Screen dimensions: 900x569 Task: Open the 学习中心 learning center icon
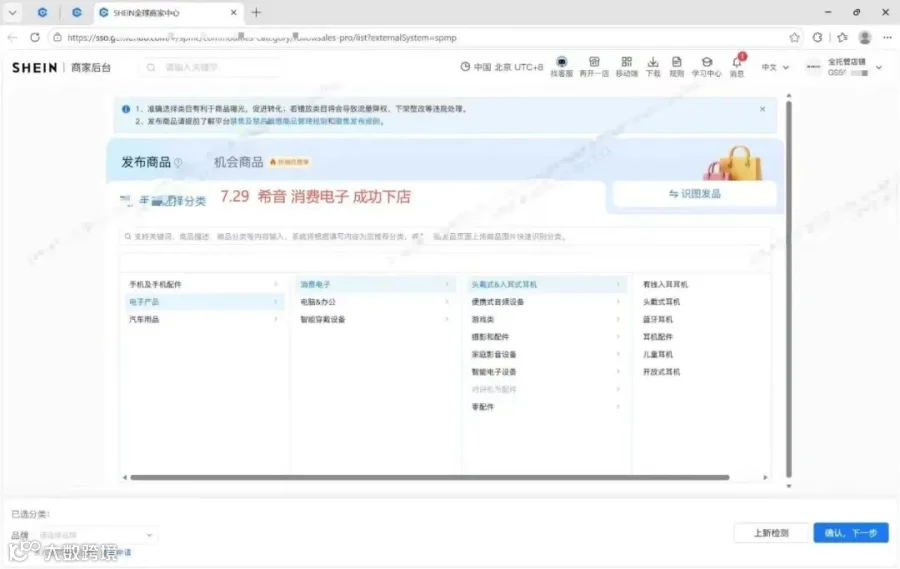point(706,66)
